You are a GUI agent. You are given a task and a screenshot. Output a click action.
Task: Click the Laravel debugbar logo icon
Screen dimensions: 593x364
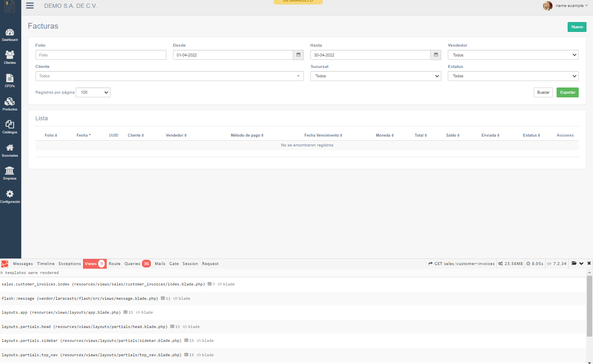5,264
